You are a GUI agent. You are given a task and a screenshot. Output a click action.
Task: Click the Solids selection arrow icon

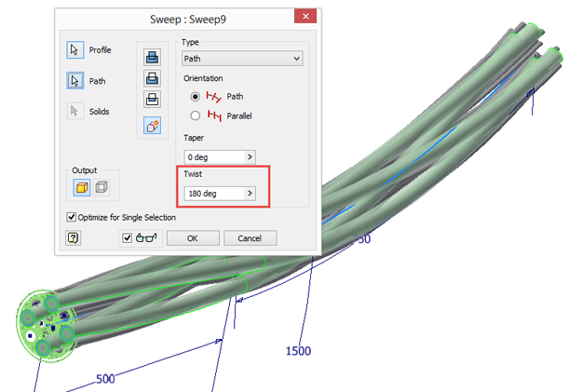75,111
